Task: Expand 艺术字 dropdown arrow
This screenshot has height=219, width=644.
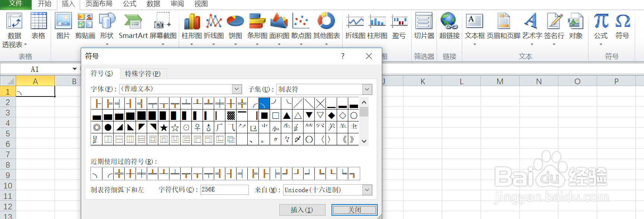Action: [x=532, y=44]
